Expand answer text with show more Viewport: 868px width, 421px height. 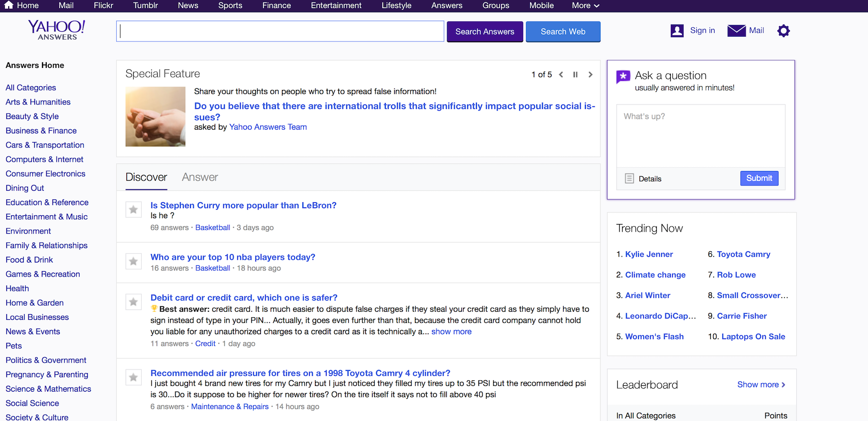point(451,331)
